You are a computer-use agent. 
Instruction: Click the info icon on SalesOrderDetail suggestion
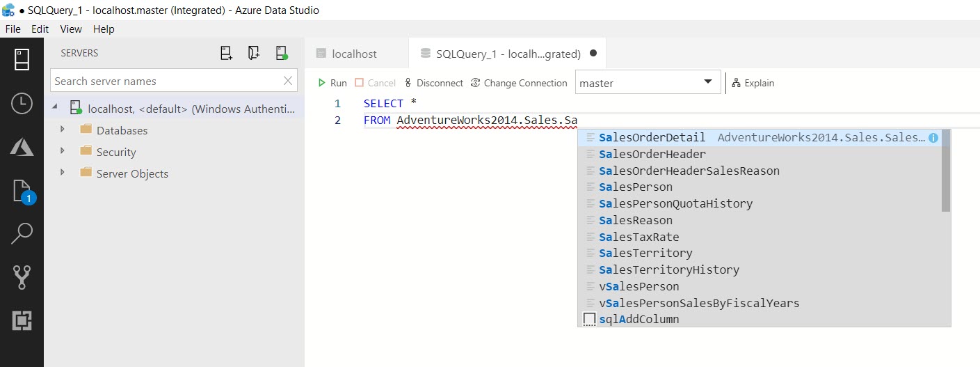[x=933, y=138]
